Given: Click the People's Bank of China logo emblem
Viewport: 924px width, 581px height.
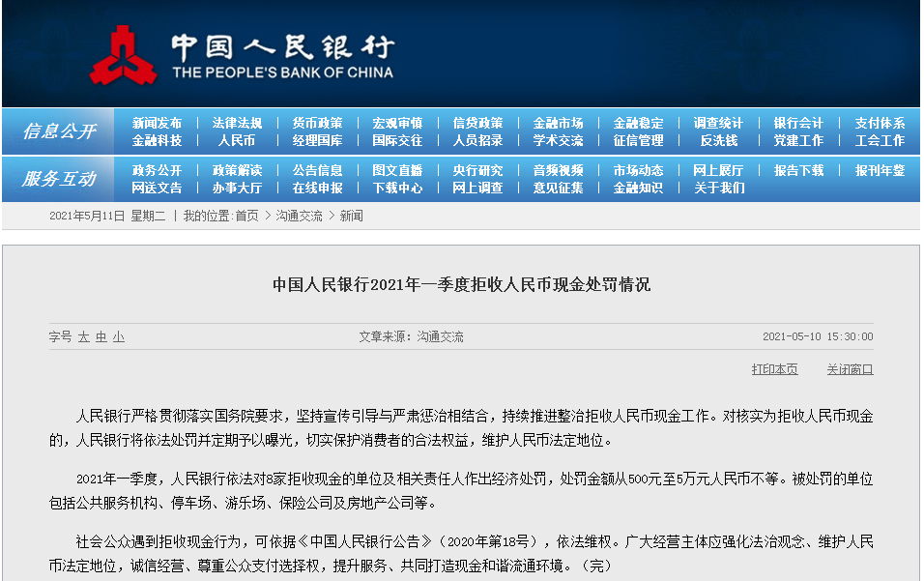Looking at the screenshot, I should click(x=123, y=55).
